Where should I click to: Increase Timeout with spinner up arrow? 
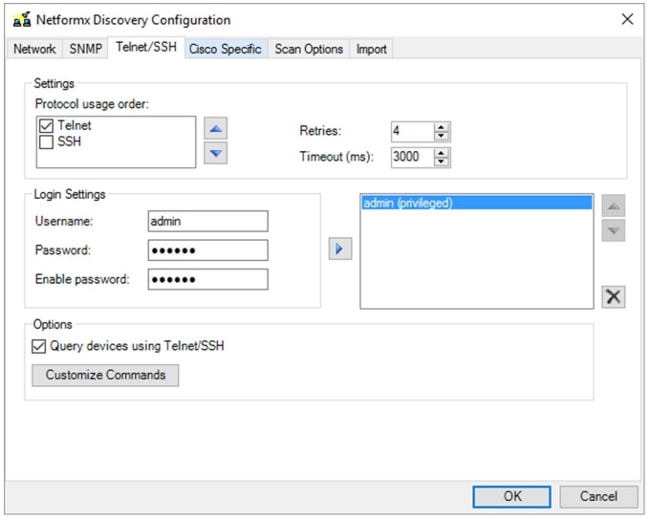pos(441,153)
